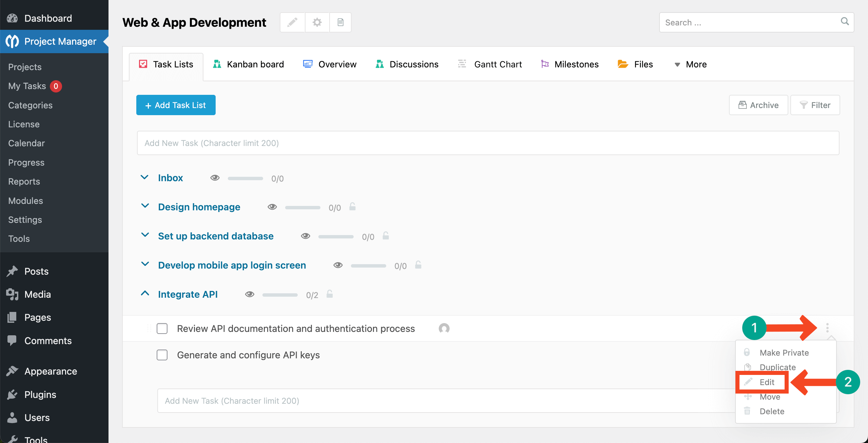The height and width of the screenshot is (443, 868).
Task: Open three-dot menu on Review API task
Action: click(x=827, y=328)
